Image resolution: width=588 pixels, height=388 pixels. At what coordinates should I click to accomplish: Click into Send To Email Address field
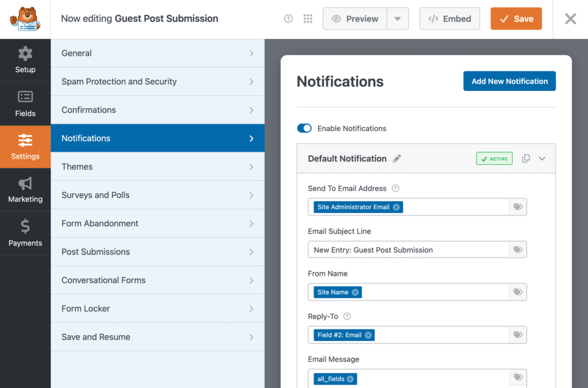point(408,207)
